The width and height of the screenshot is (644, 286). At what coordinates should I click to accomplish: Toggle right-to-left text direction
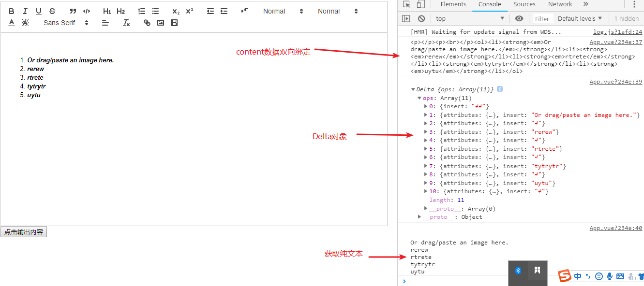click(x=245, y=11)
